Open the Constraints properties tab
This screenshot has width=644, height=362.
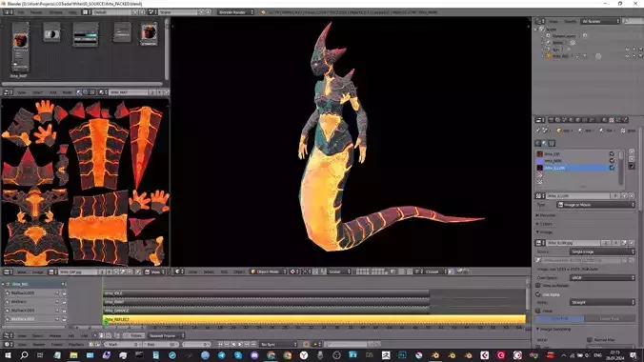(584, 120)
